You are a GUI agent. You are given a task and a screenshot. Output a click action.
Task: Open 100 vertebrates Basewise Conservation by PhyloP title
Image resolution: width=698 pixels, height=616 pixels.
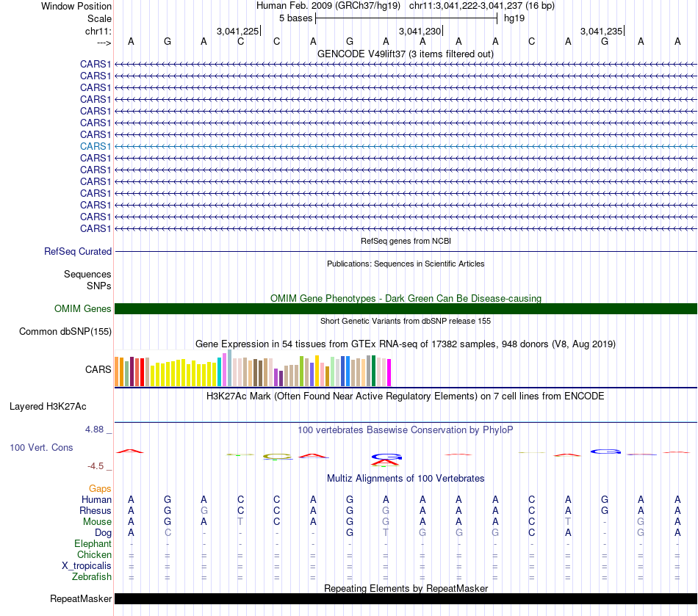tap(406, 430)
